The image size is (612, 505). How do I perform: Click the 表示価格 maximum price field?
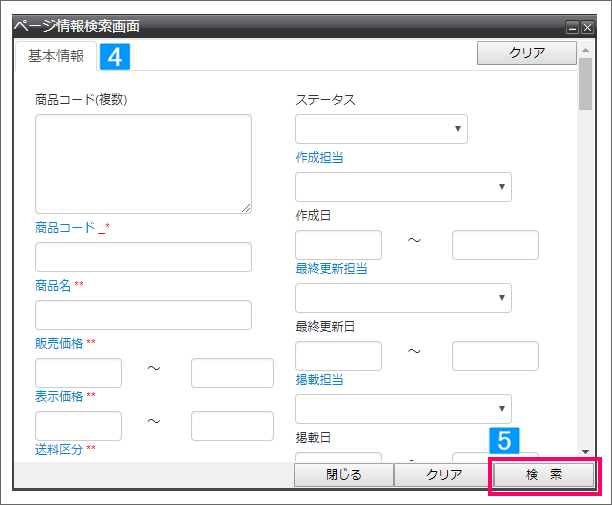[x=232, y=426]
